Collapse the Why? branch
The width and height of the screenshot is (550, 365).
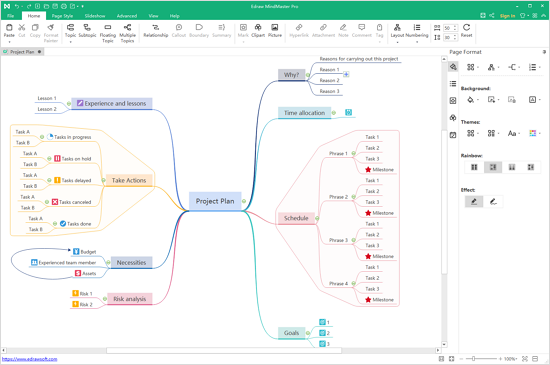308,75
